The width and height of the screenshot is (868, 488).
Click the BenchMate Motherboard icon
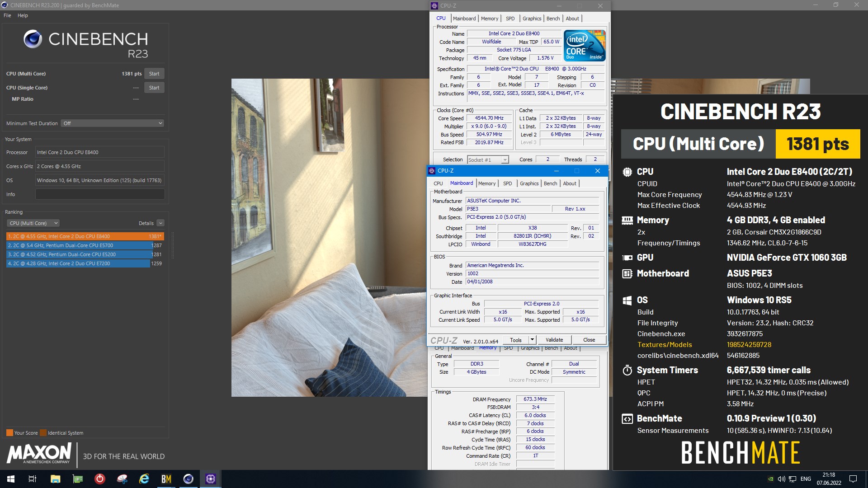(627, 273)
